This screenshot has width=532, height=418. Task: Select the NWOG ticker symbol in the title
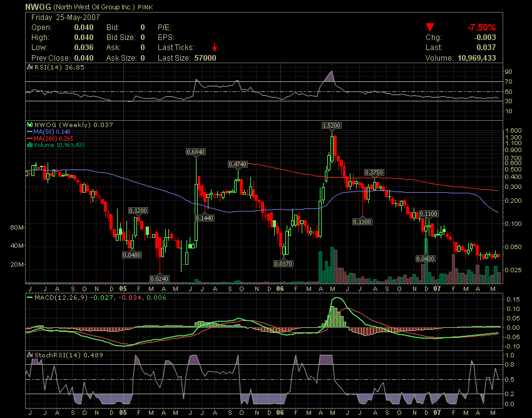click(x=38, y=7)
